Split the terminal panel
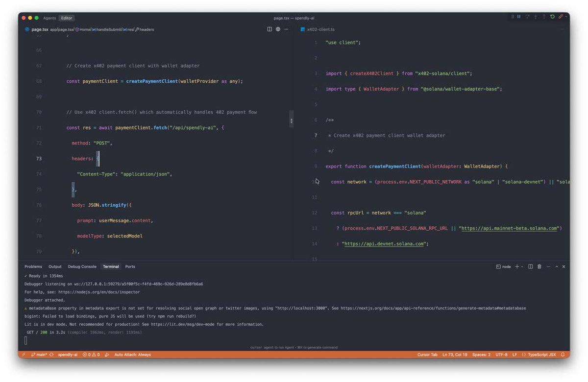This screenshot has width=588, height=382. pyautogui.click(x=530, y=266)
